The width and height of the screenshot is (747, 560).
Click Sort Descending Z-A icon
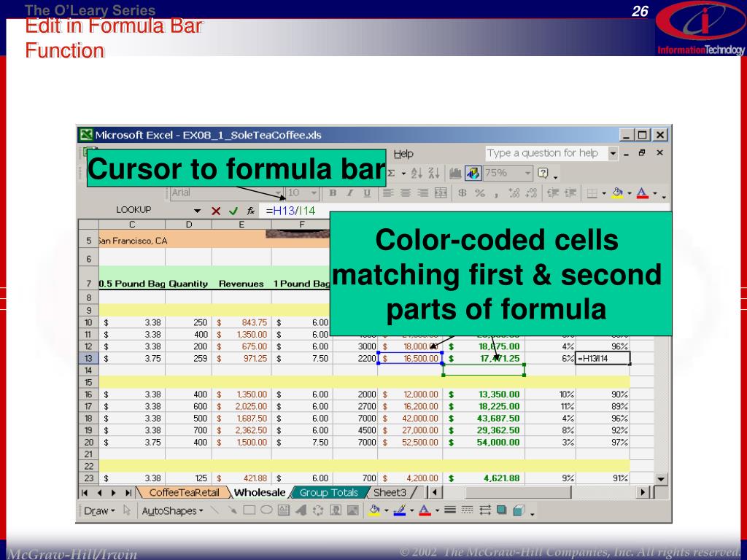click(433, 174)
